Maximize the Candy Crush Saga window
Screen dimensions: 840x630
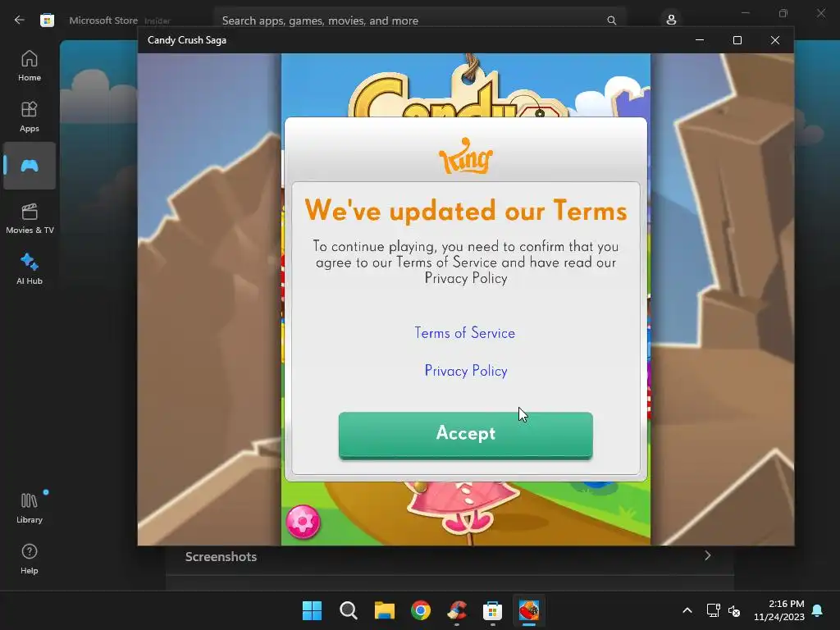pyautogui.click(x=737, y=40)
